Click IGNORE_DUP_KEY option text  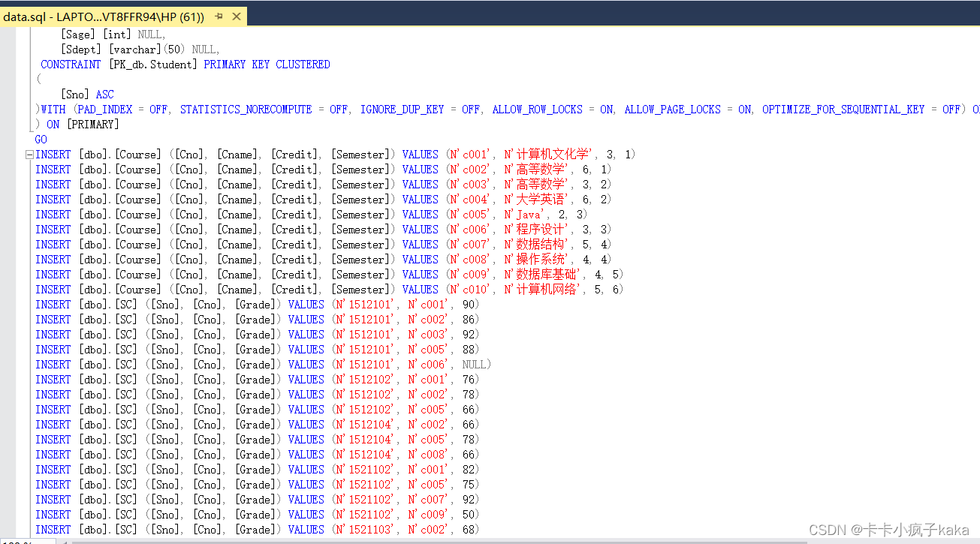click(x=402, y=110)
